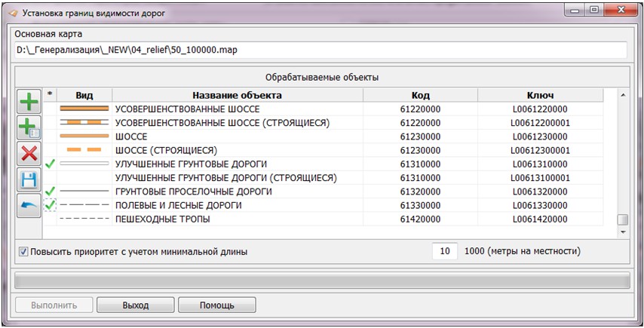Click the scrollbar down arrow in object list

pyautogui.click(x=622, y=232)
